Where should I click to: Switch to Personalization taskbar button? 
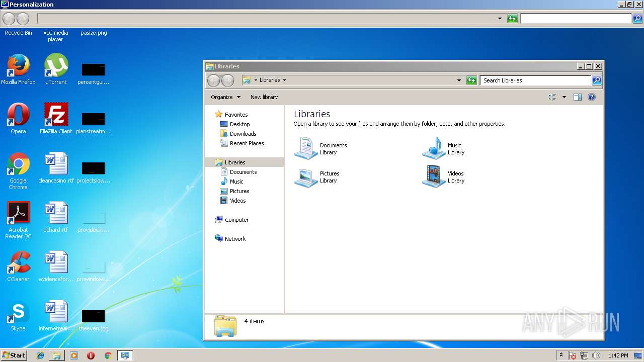(x=125, y=355)
